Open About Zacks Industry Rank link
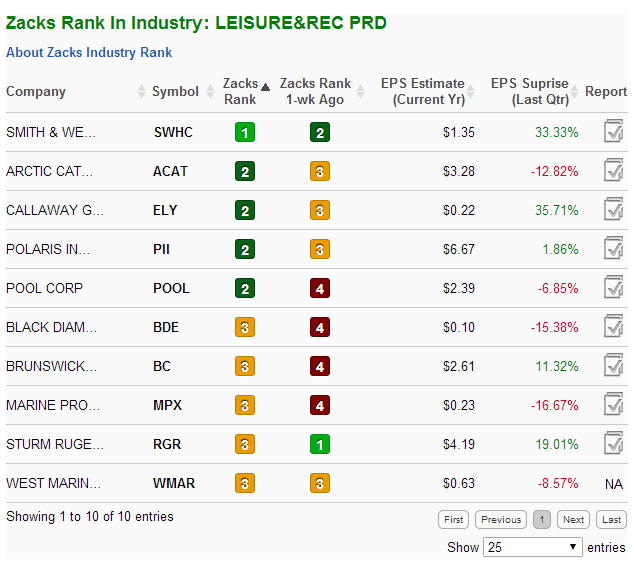This screenshot has width=634, height=568. [x=89, y=53]
